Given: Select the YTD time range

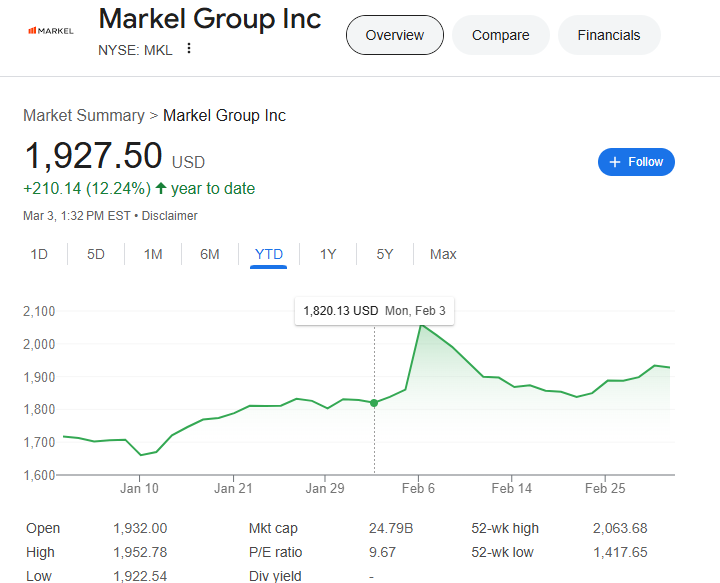Looking at the screenshot, I should (x=269, y=254).
